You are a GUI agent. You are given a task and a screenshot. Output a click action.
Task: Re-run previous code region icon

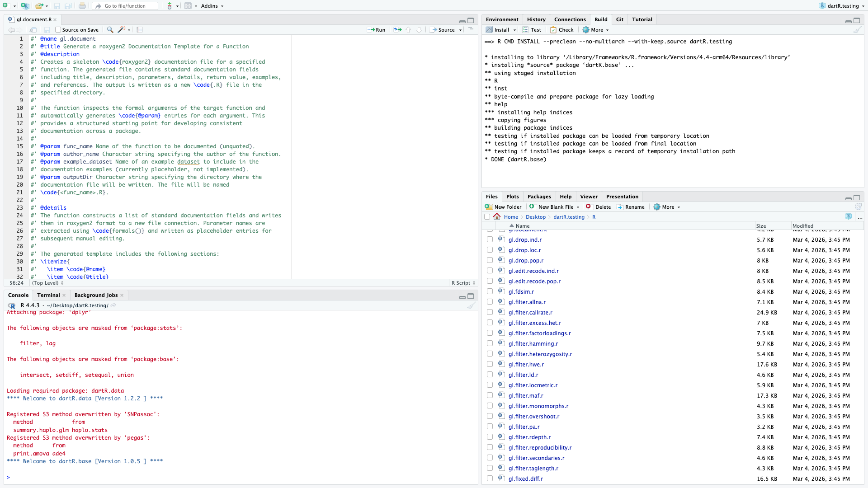point(397,30)
